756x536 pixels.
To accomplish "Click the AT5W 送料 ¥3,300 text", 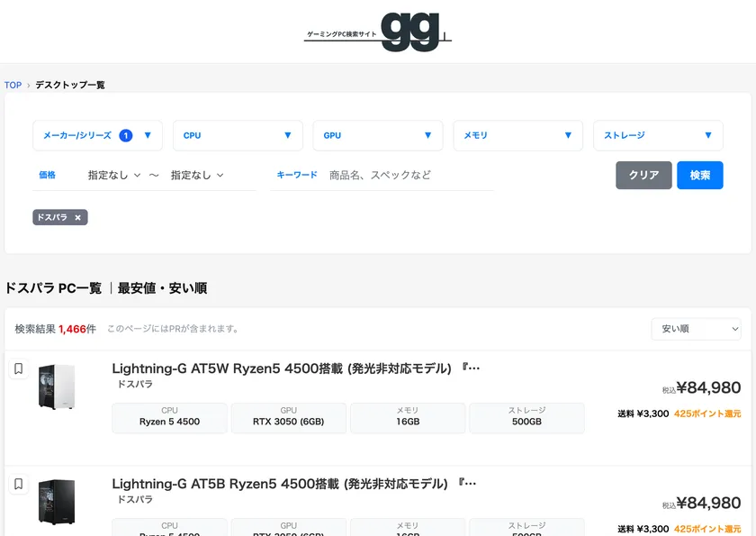I will click(643, 414).
